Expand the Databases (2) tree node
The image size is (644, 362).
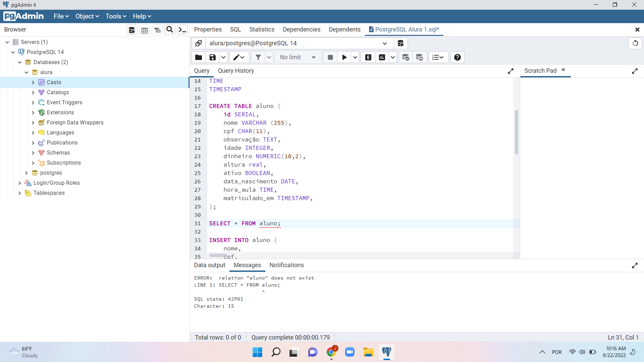coord(20,62)
